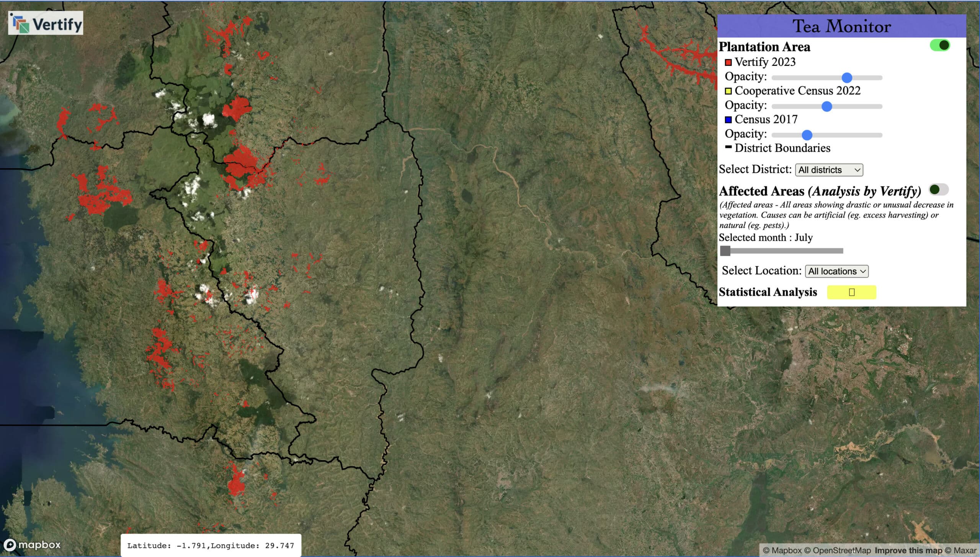Viewport: 980px width, 557px height.
Task: Open the Select Location dropdown
Action: (836, 271)
